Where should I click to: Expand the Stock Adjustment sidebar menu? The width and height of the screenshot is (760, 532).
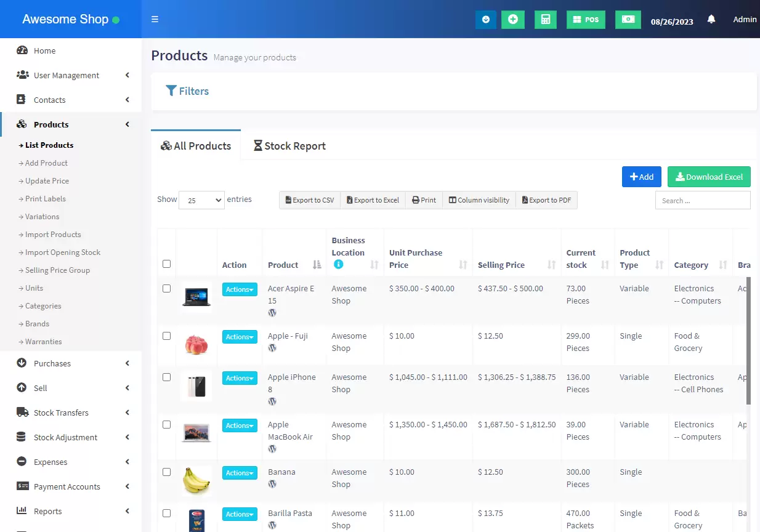pyautogui.click(x=71, y=437)
